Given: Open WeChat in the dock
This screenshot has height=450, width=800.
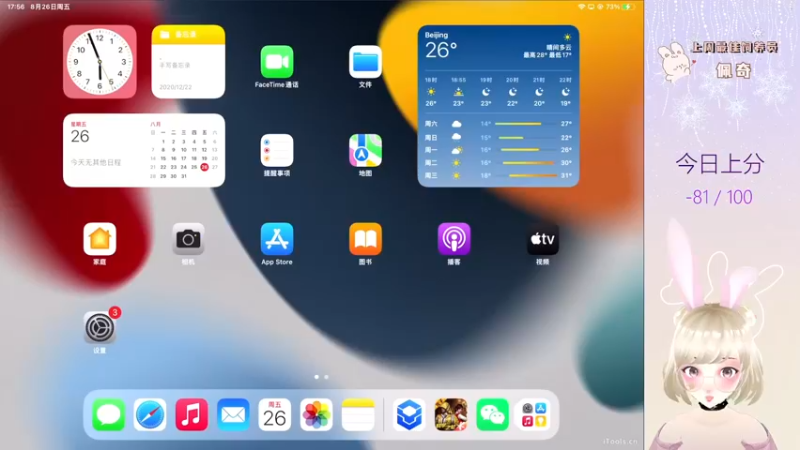Looking at the screenshot, I should click(x=492, y=414).
